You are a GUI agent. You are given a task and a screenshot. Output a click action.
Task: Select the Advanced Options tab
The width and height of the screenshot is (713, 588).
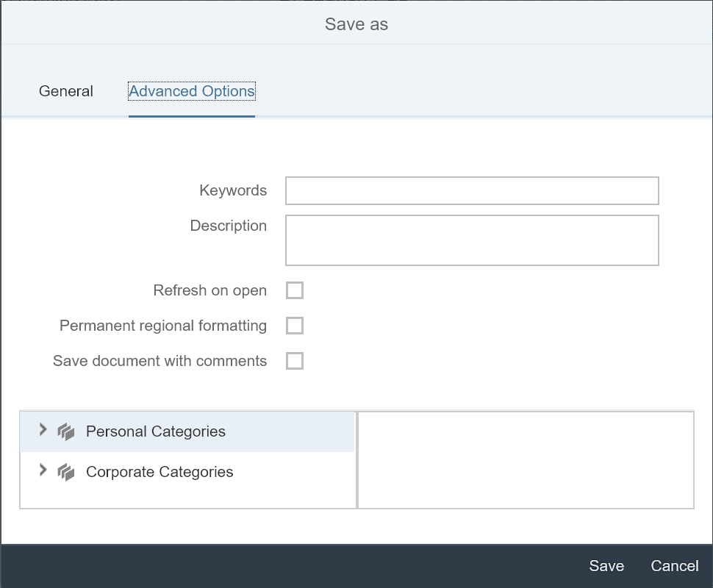[x=191, y=91]
